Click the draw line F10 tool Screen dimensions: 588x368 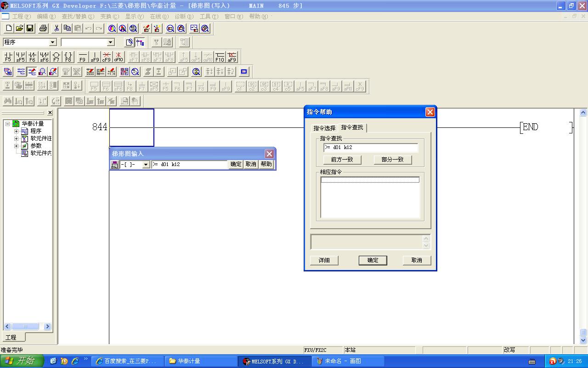click(220, 57)
